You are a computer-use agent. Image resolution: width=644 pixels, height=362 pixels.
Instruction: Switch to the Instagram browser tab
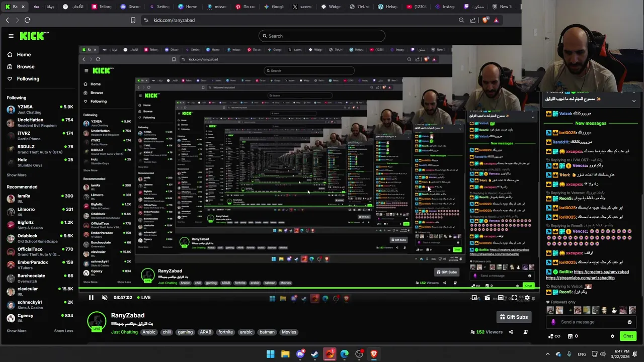445,7
